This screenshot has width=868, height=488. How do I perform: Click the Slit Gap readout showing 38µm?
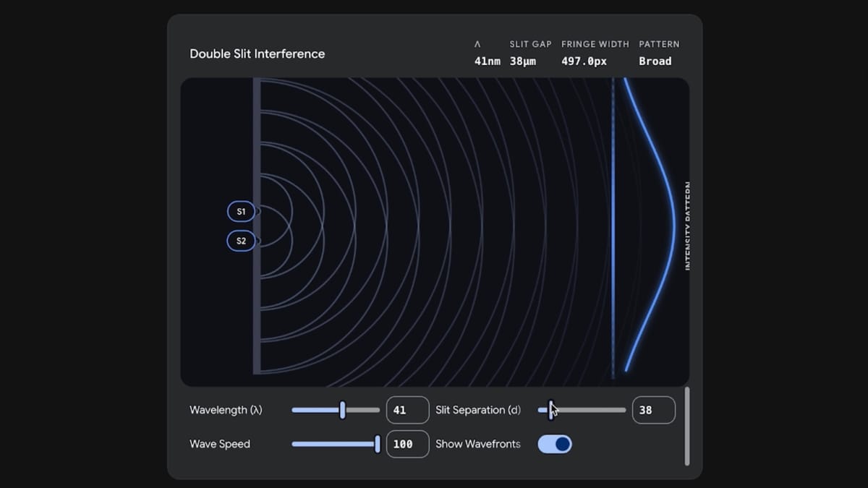523,61
